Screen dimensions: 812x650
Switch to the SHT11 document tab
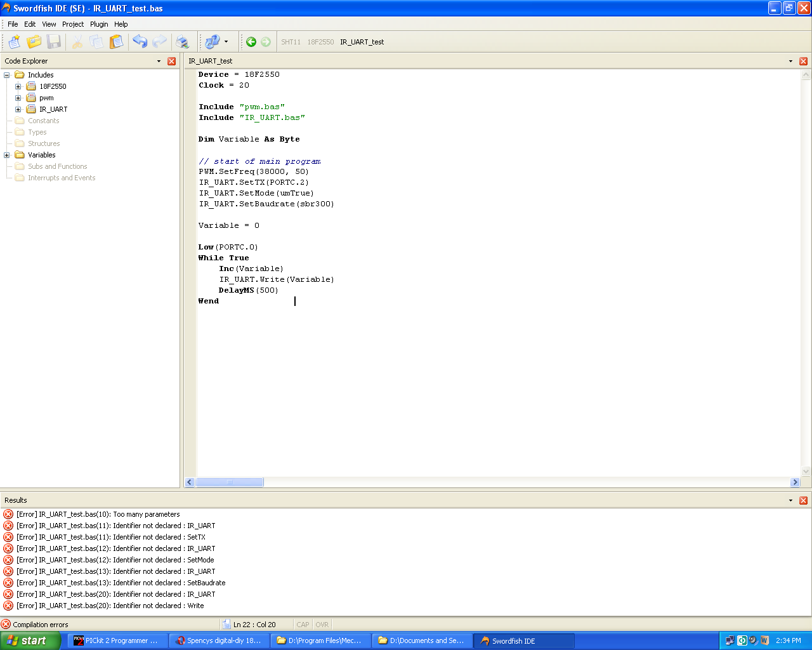pyautogui.click(x=291, y=42)
